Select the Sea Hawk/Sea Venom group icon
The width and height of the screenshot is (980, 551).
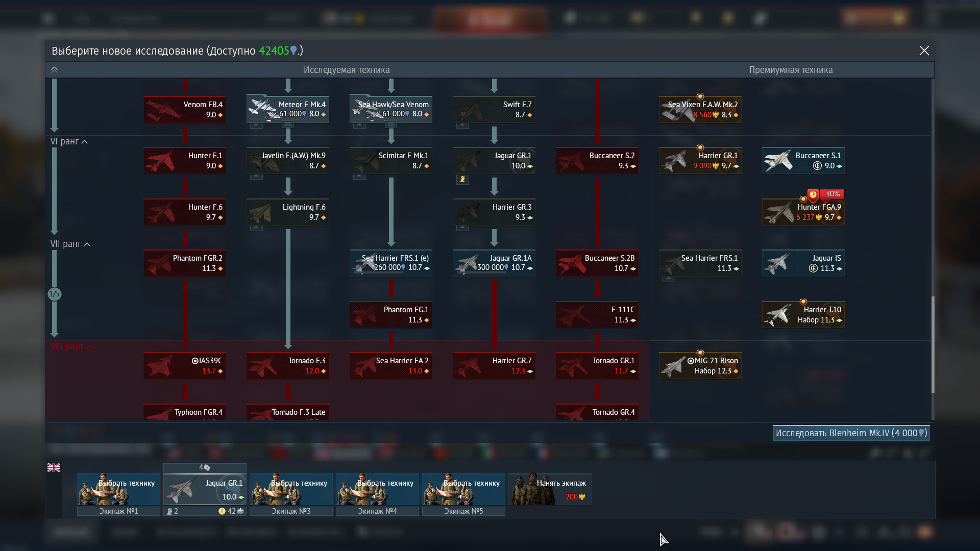point(391,109)
